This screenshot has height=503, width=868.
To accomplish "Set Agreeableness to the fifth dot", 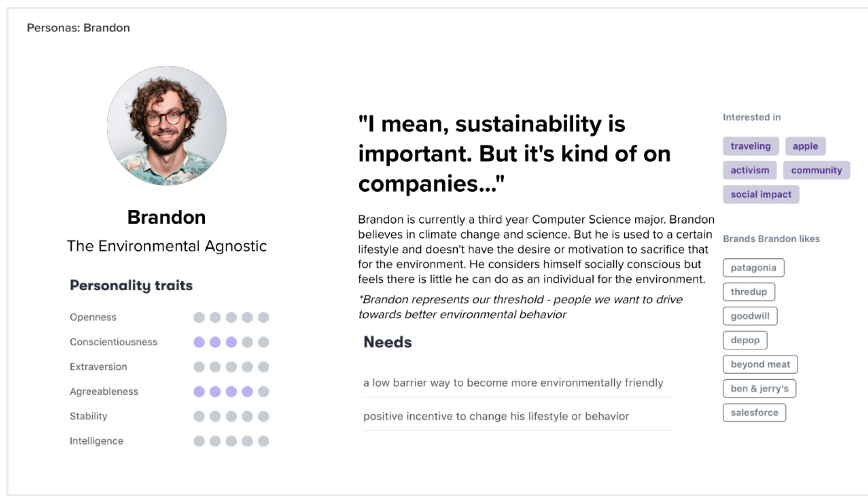I will 263,392.
